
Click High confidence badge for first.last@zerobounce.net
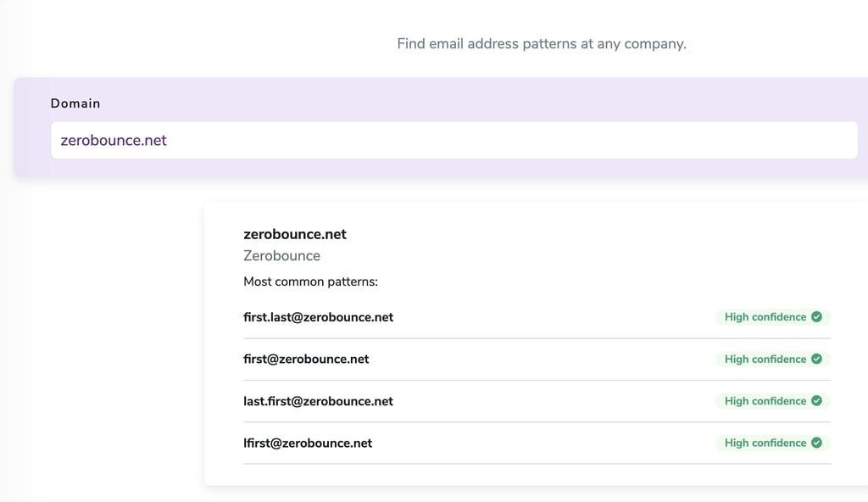pos(773,317)
